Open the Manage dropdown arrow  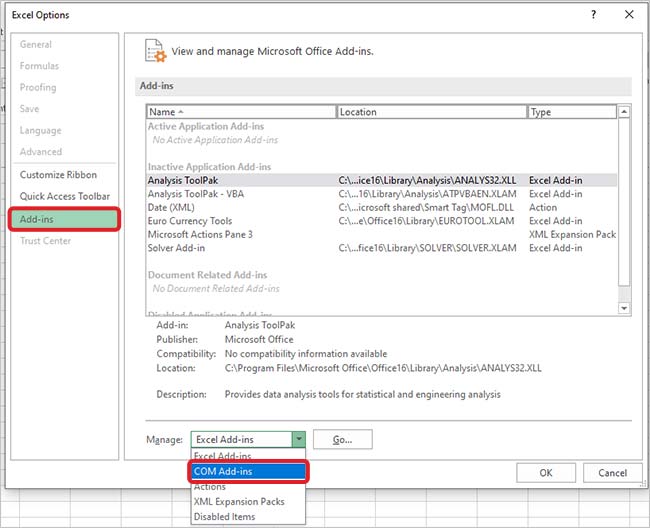tap(298, 439)
